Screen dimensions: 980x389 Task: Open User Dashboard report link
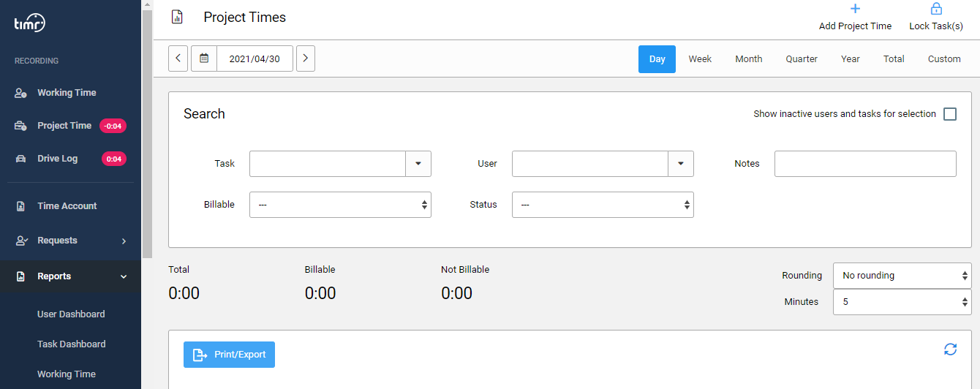pos(71,314)
